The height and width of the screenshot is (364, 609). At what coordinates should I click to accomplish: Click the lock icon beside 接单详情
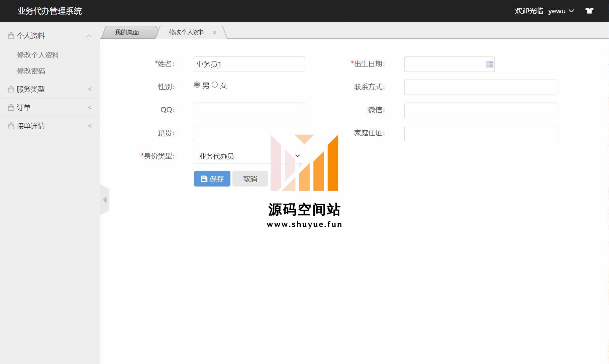pos(11,126)
